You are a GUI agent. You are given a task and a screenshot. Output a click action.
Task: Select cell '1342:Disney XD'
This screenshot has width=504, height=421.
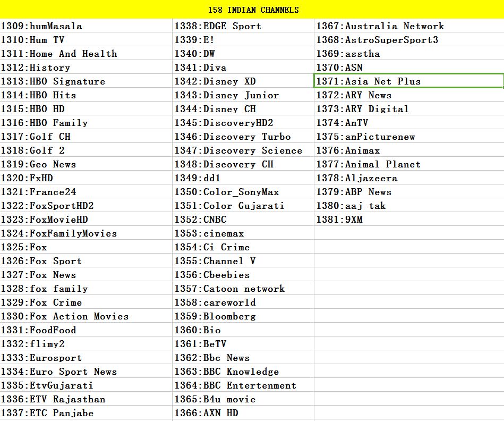(x=243, y=81)
